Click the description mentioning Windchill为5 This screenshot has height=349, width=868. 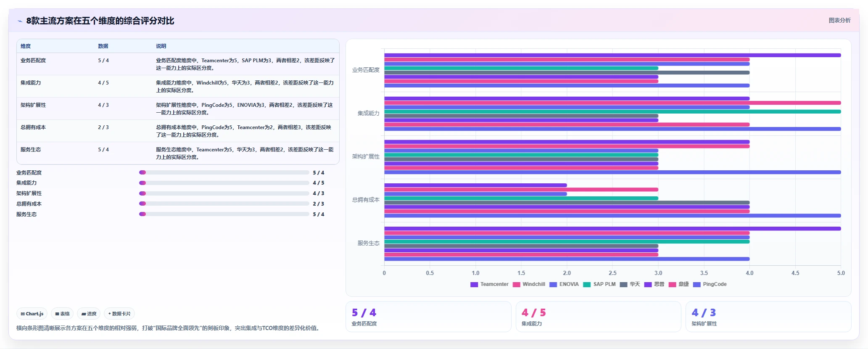point(245,87)
